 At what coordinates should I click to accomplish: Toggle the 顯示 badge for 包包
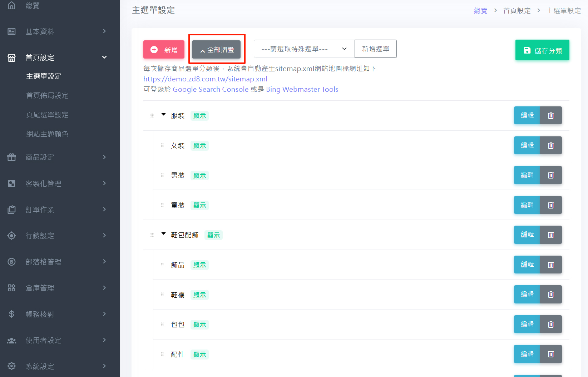point(199,325)
